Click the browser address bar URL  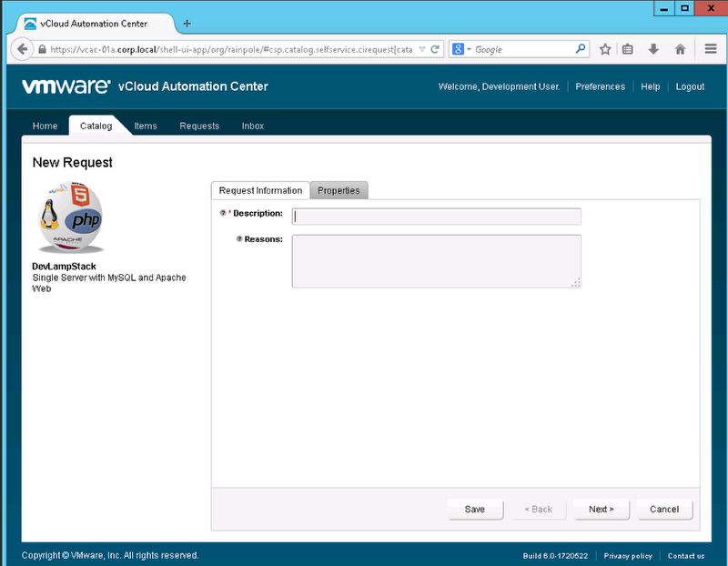[x=231, y=49]
